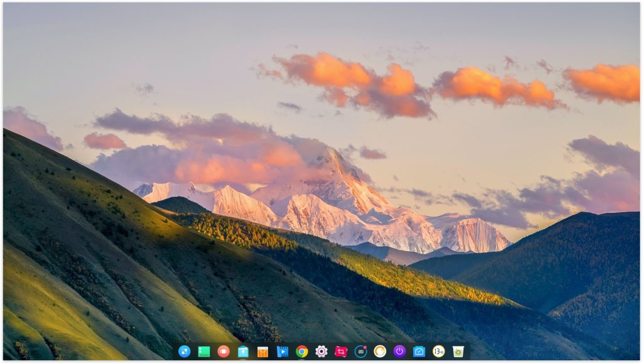
Task: Open the blue camera app
Action: point(418,351)
